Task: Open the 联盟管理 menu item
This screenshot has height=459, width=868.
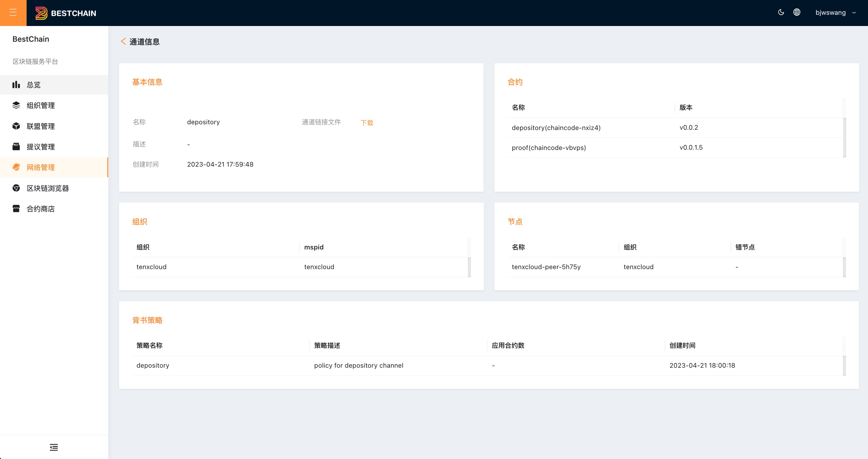Action: 54,126
